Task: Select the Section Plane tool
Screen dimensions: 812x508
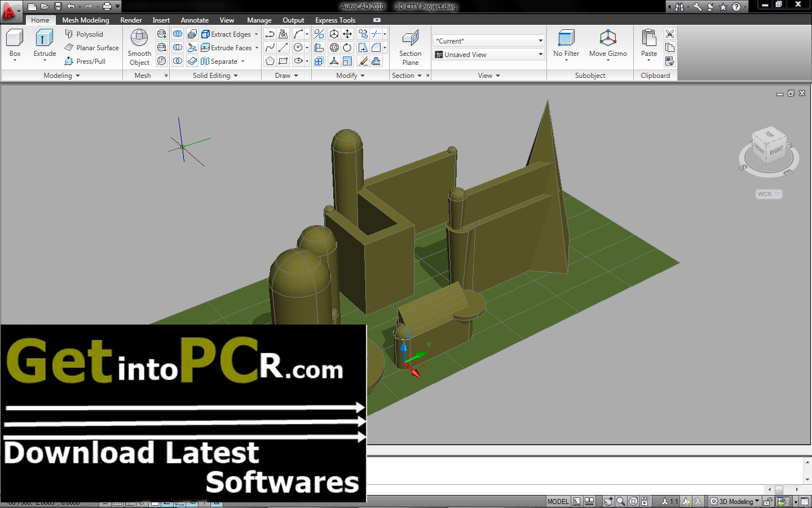Action: coord(411,47)
